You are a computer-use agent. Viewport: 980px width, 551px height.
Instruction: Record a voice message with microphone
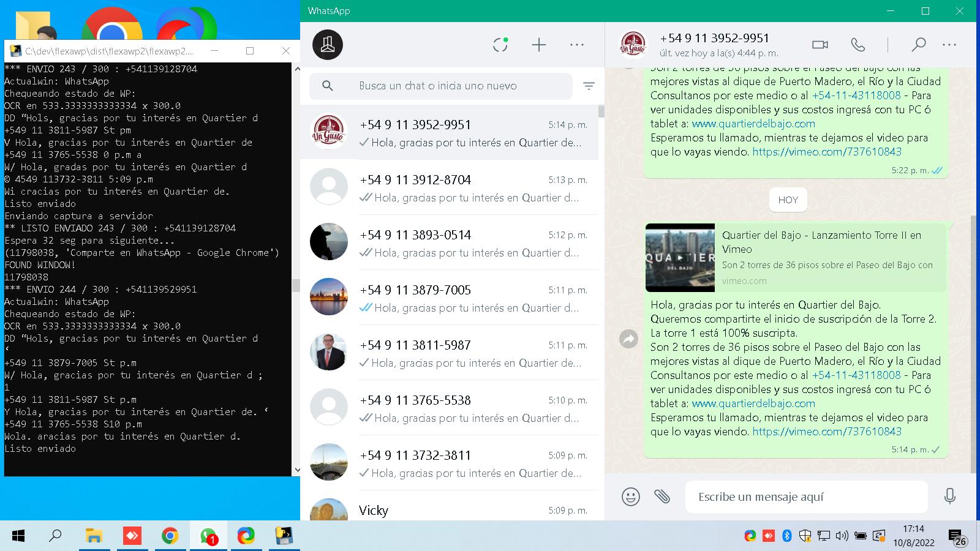click(x=950, y=497)
